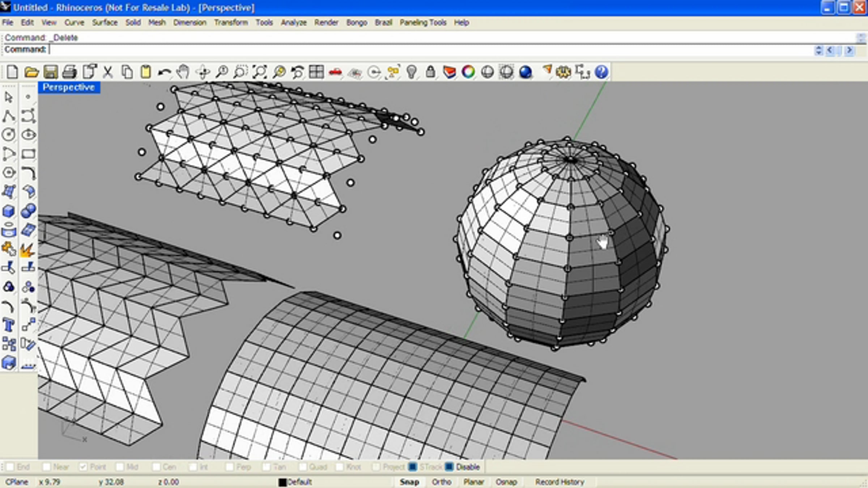Open Options with the gear icon

(563, 72)
